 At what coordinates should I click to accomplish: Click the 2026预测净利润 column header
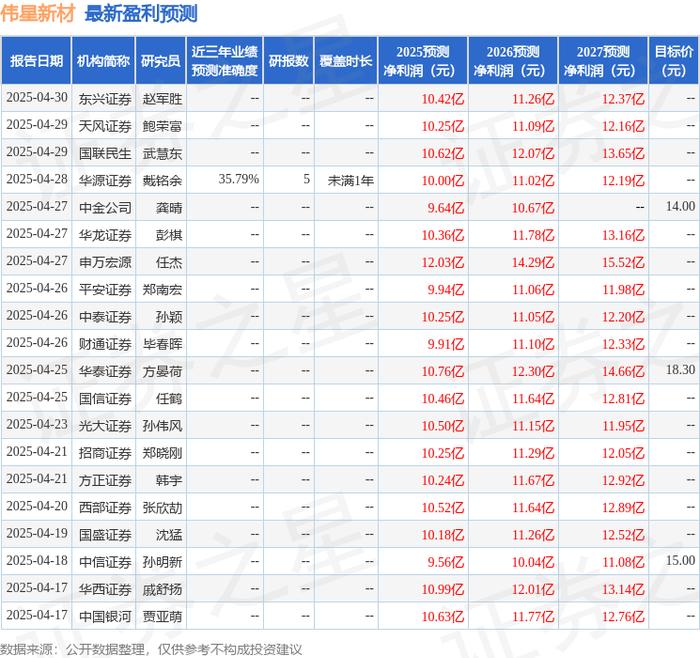(x=513, y=61)
